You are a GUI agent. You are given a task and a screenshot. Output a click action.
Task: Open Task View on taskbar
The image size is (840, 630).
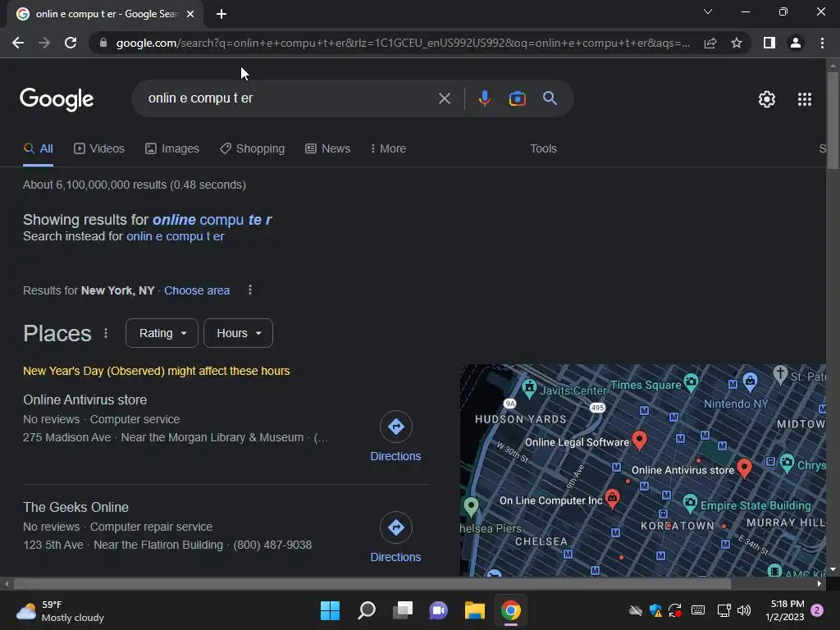[403, 610]
